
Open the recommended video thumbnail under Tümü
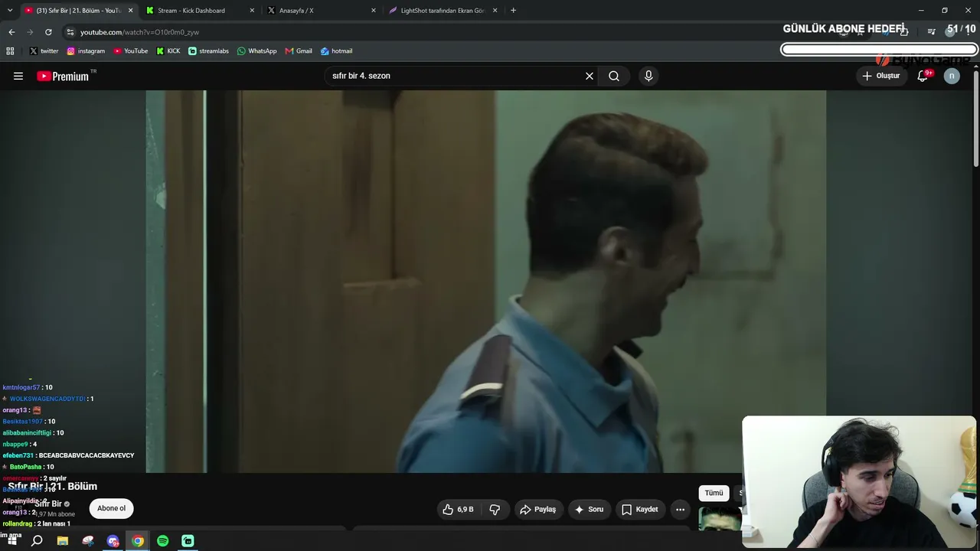pos(720,519)
